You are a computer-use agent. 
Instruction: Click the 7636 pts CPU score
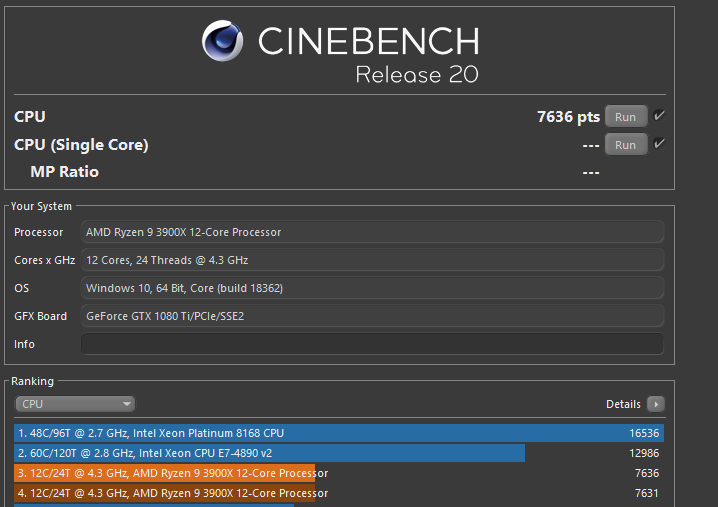pyautogui.click(x=568, y=117)
